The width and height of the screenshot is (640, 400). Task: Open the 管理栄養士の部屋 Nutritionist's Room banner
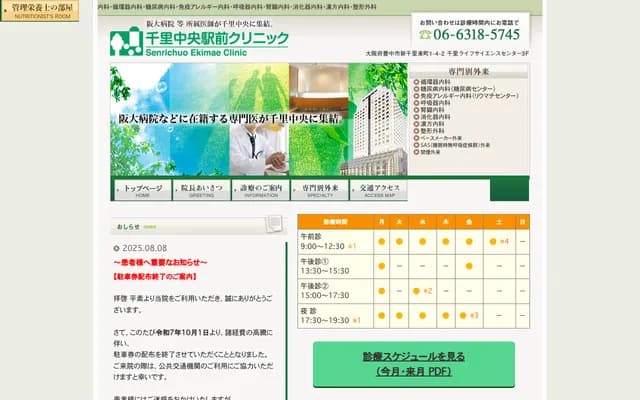tap(40, 11)
